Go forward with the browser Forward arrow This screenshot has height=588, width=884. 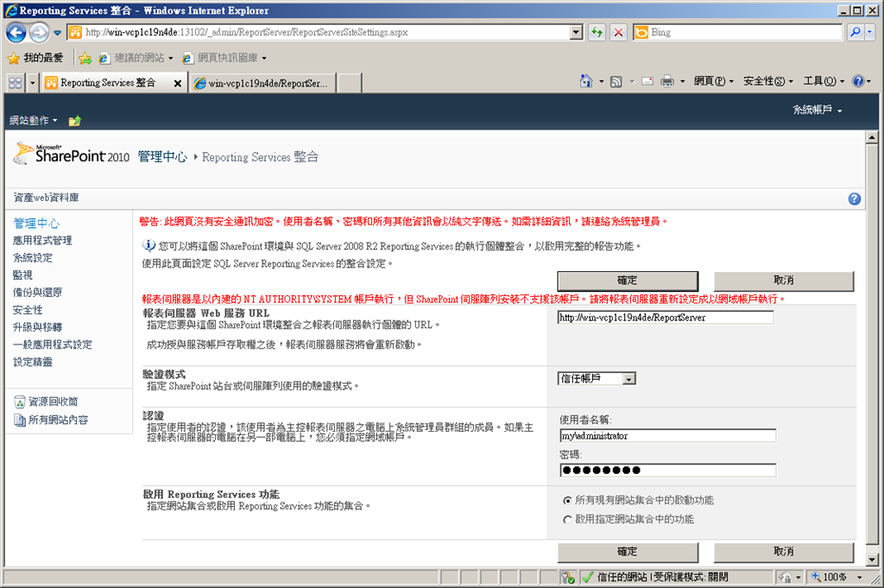pyautogui.click(x=39, y=33)
